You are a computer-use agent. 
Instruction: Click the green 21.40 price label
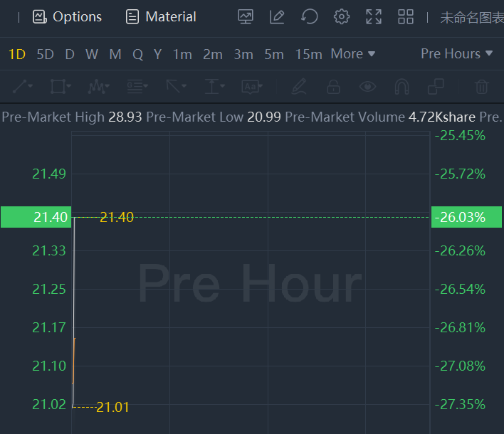[x=36, y=217]
